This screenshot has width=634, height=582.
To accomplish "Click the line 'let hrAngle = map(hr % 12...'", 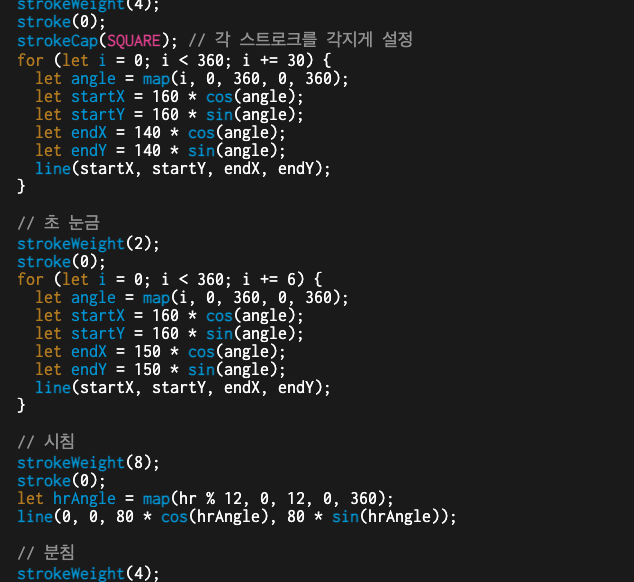I will point(205,499).
